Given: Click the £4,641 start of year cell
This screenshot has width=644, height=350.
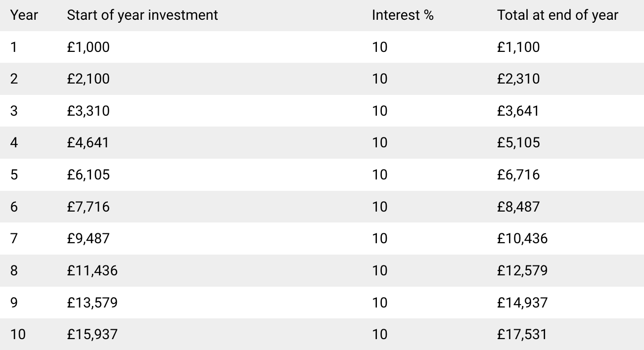Looking at the screenshot, I should (88, 142).
